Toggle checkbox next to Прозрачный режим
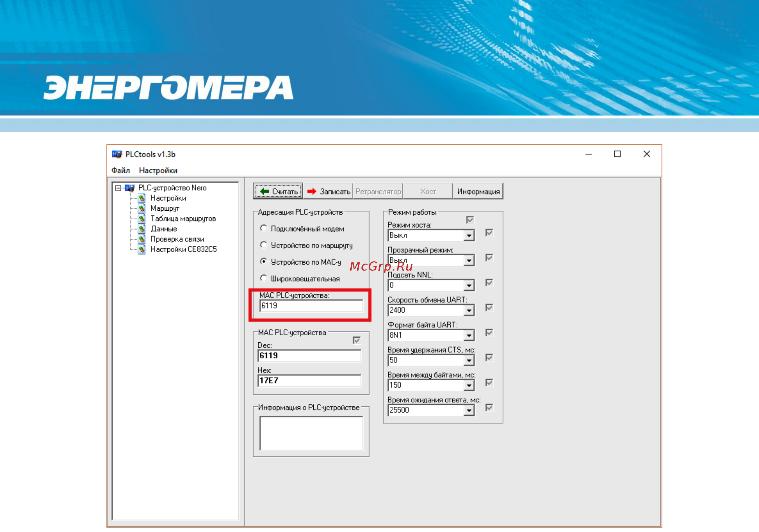Image resolution: width=759 pixels, height=532 pixels. click(490, 258)
